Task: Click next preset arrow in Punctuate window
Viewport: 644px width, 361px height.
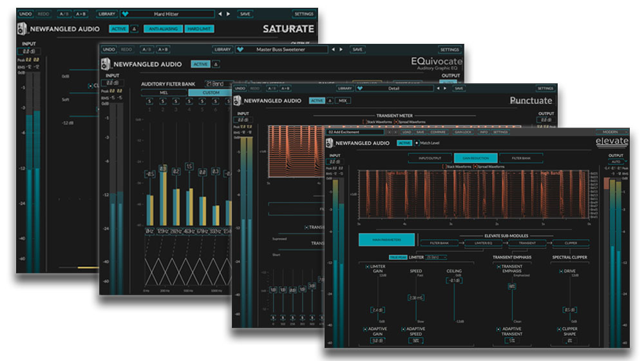Action: tap(445, 88)
